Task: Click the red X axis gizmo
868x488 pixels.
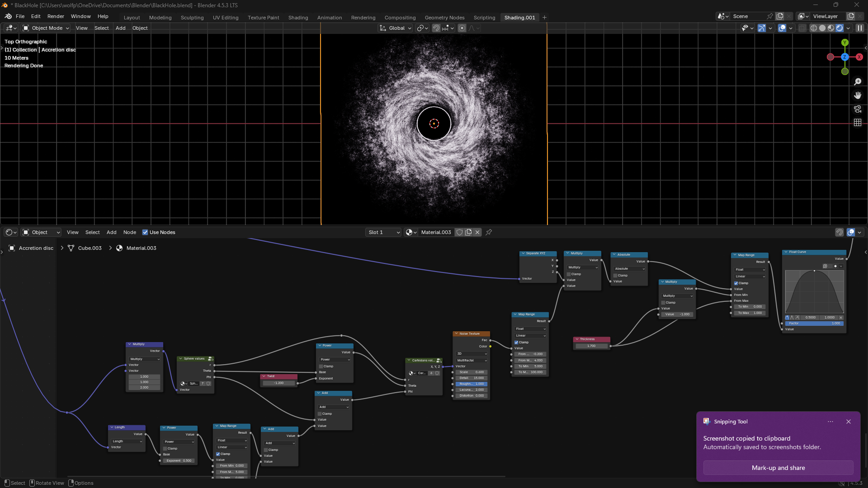Action: click(859, 57)
